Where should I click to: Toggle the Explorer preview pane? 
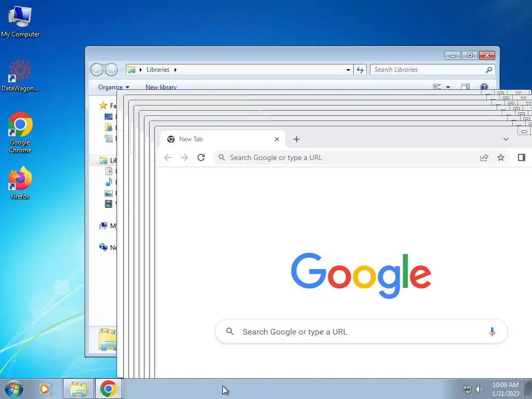tap(465, 87)
